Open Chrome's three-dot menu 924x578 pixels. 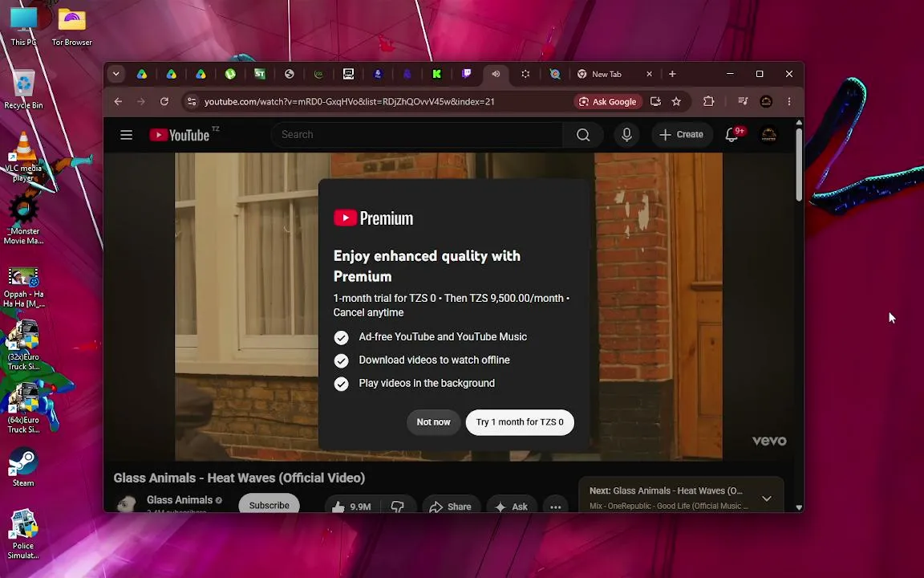(789, 101)
